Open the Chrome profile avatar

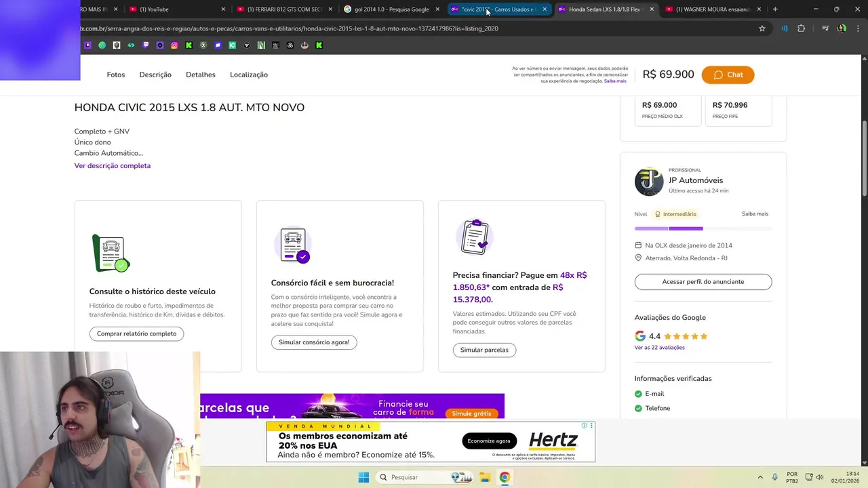(x=842, y=28)
